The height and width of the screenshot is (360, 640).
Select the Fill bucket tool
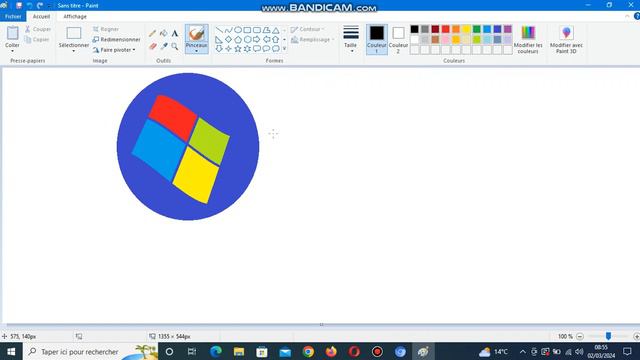tap(164, 33)
